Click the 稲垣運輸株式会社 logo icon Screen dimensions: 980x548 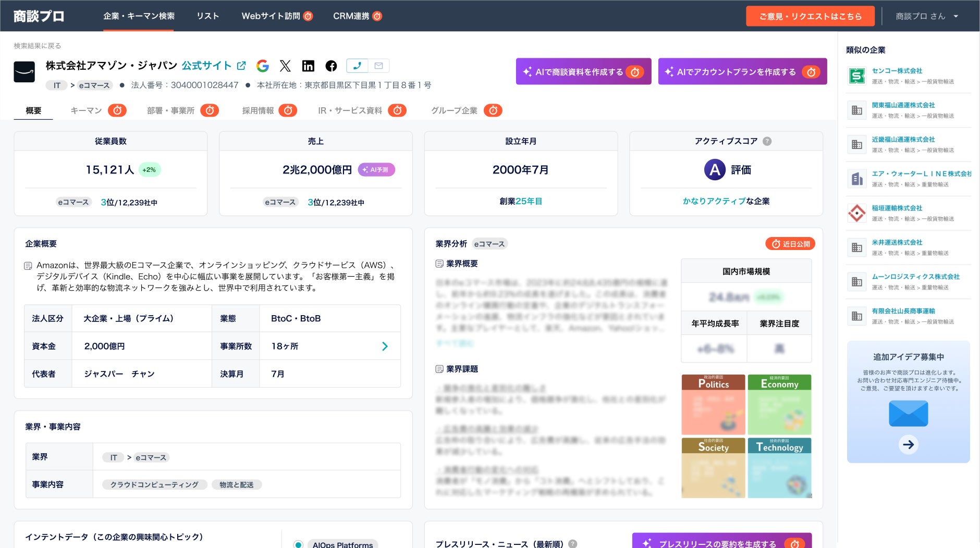(857, 213)
